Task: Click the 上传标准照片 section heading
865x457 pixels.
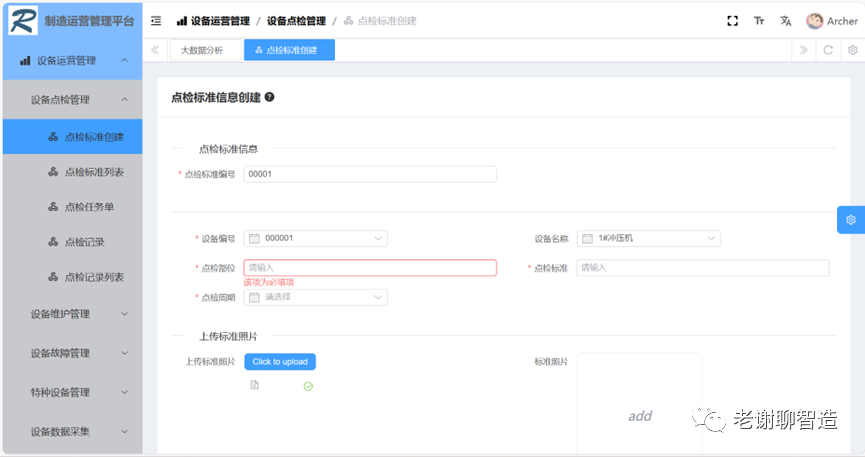Action: 228,336
